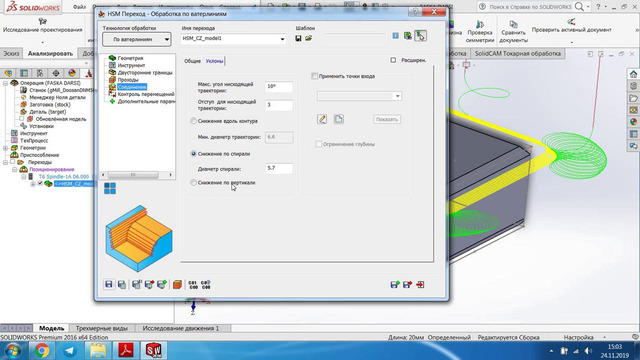The height and width of the screenshot is (360, 640).
Task: Tick the 'Ограничение глубины' checkbox
Action: tap(318, 144)
